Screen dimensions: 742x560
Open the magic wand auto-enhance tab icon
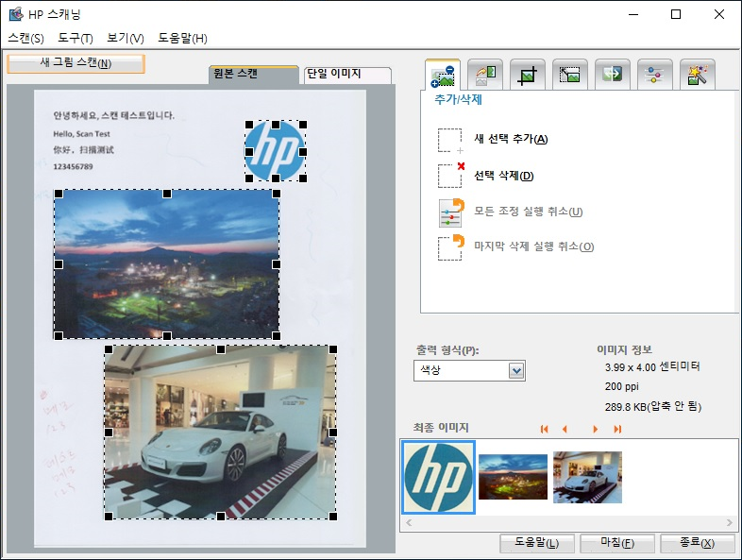(x=697, y=75)
